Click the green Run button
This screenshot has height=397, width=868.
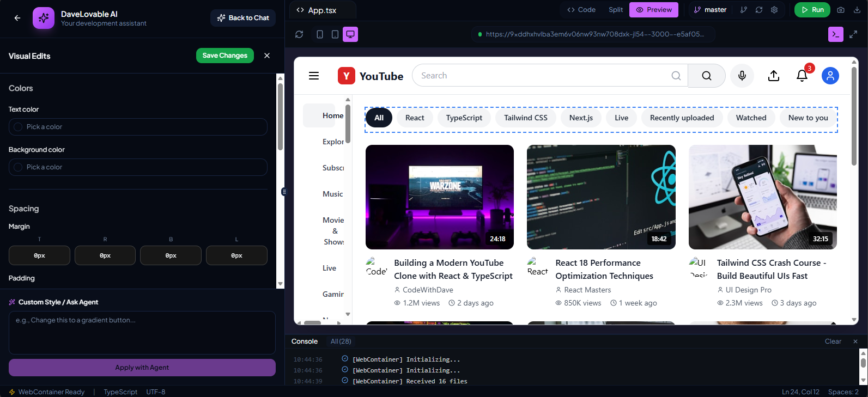pos(812,10)
